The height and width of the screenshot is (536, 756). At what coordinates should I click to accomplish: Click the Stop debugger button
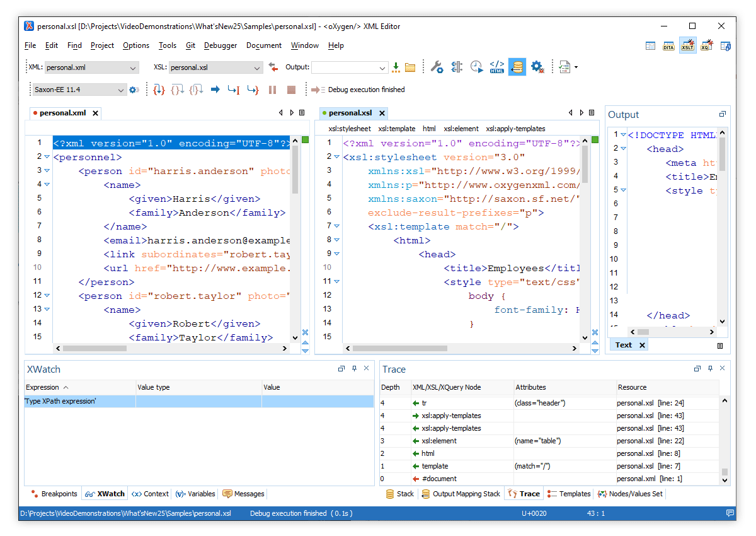pyautogui.click(x=291, y=90)
